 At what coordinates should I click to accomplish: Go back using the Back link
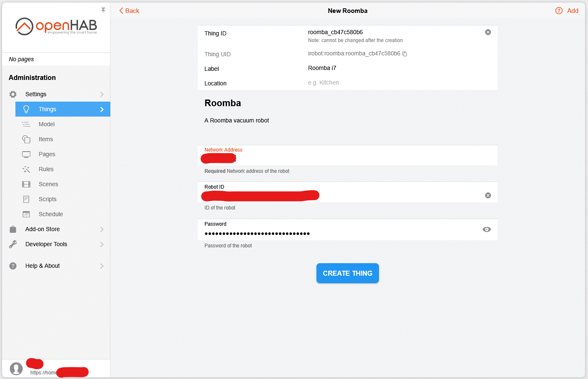tap(129, 10)
